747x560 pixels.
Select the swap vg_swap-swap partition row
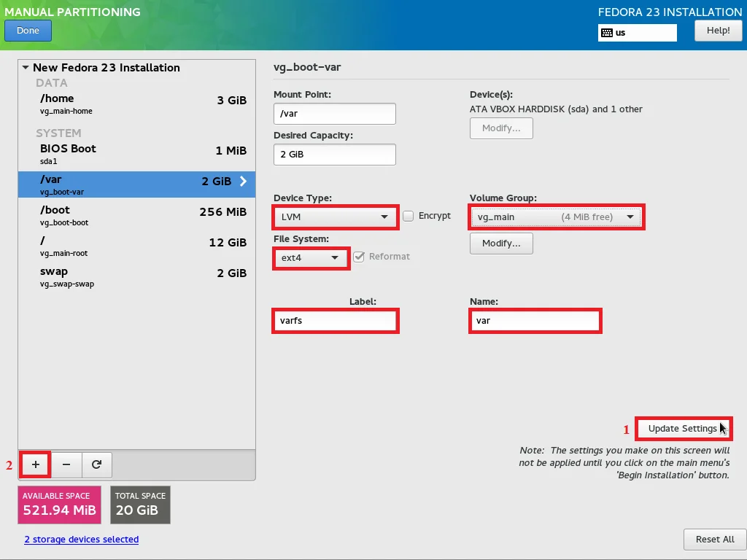(136, 276)
